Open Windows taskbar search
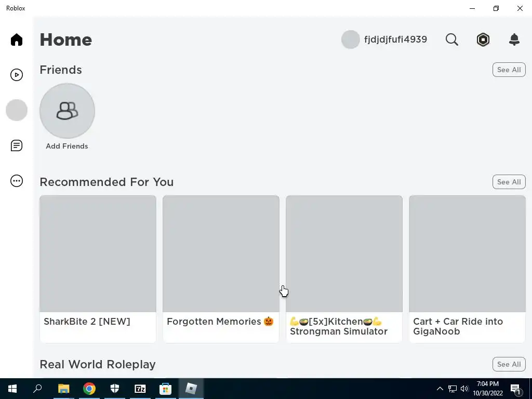The height and width of the screenshot is (399, 532). click(37, 389)
